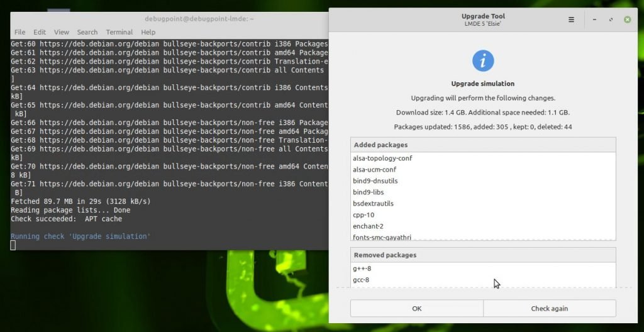Image resolution: width=644 pixels, height=332 pixels.
Task: Open the Terminal menu in menubar
Action: coord(119,32)
